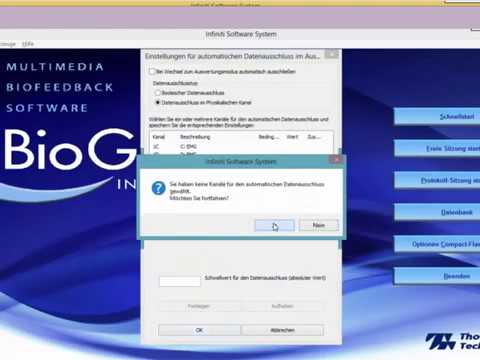The width and height of the screenshot is (480, 360).
Task: Confirm with the Ja button beside Nein
Action: [274, 225]
